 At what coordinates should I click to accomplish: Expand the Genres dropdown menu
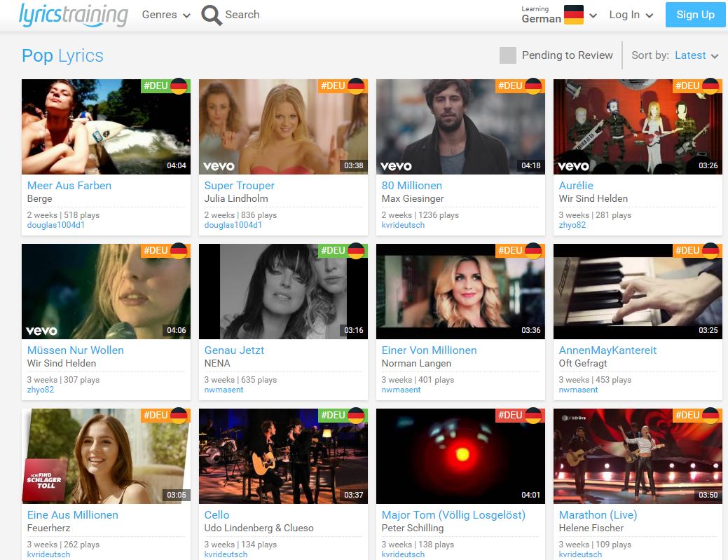tap(166, 15)
